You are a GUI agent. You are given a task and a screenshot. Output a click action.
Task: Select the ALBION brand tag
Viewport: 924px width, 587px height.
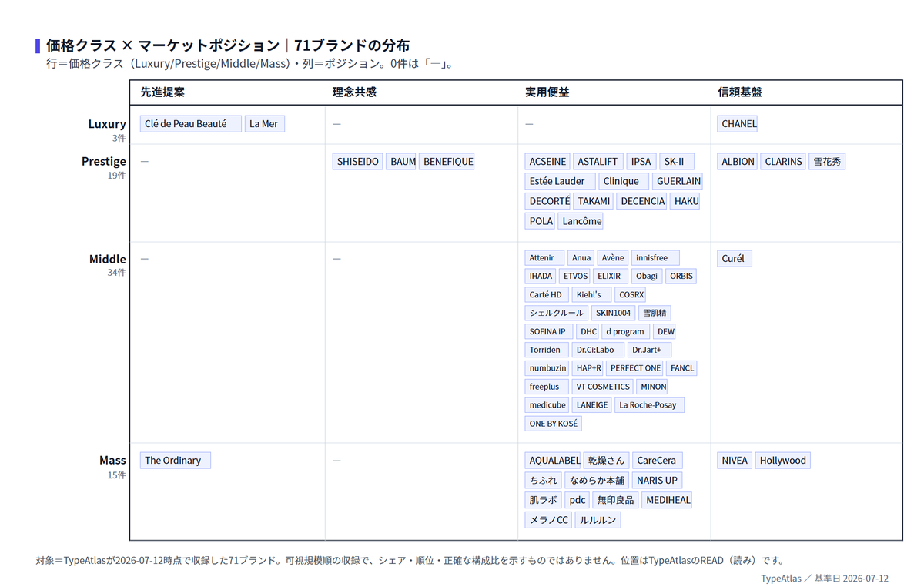click(x=738, y=162)
